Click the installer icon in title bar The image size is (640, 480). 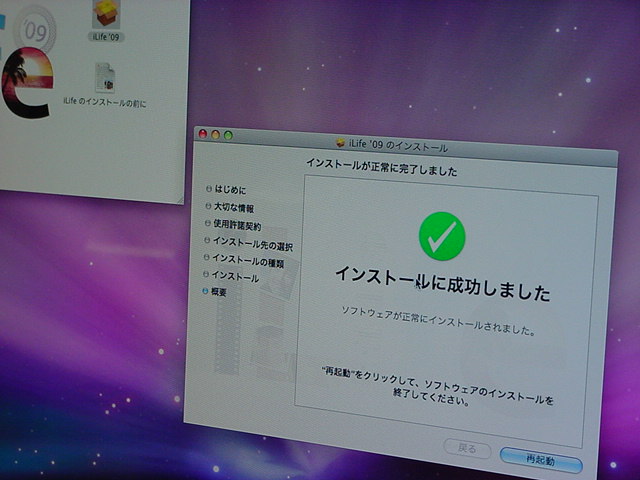pos(340,142)
